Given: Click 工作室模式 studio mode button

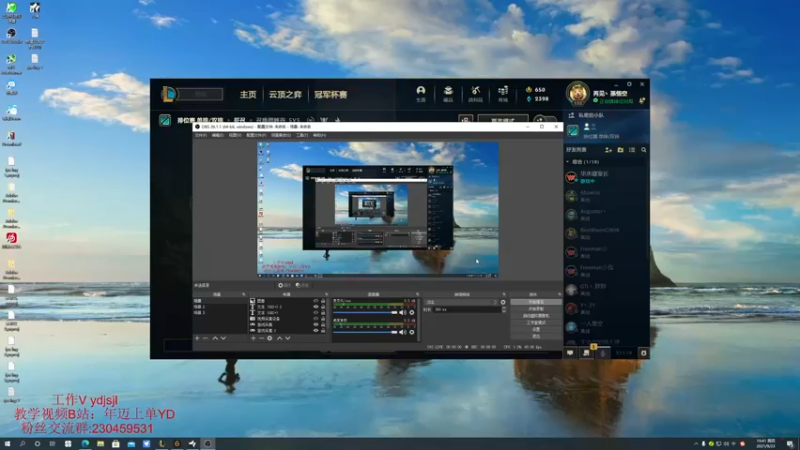Looking at the screenshot, I should pos(536,322).
